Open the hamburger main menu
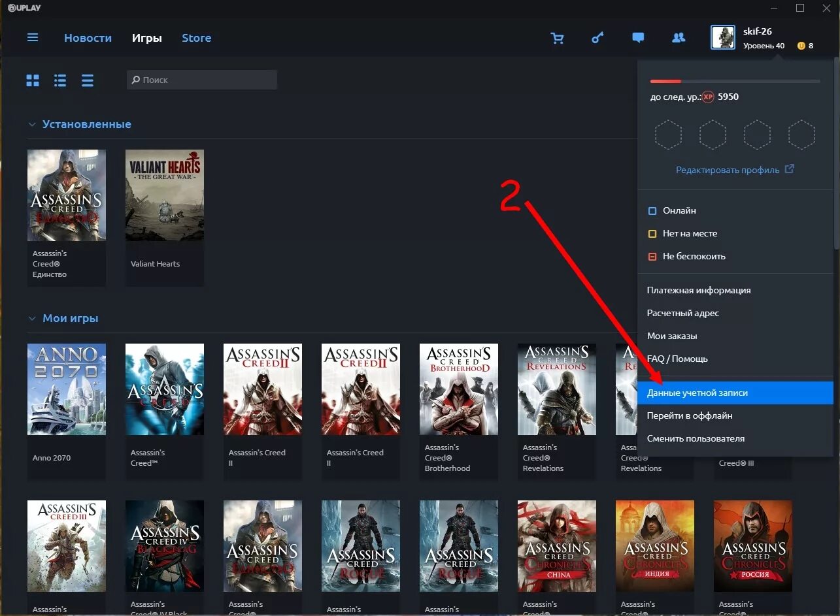840x616 pixels. pyautogui.click(x=33, y=38)
